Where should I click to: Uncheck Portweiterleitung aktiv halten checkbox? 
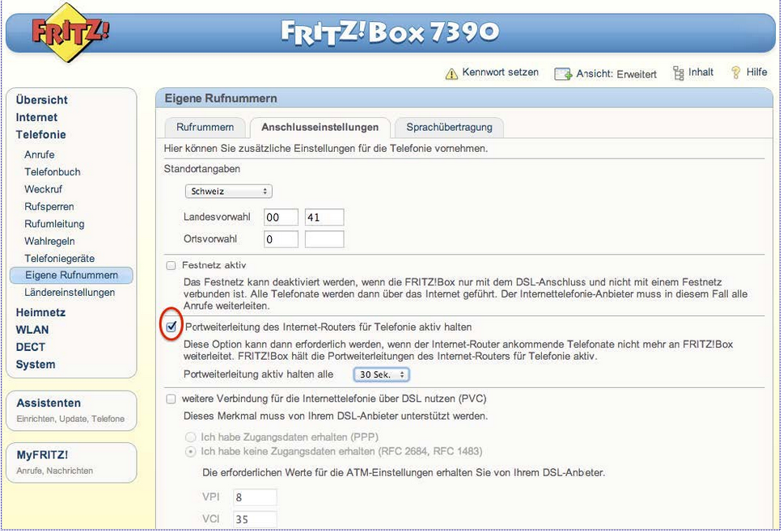[171, 327]
